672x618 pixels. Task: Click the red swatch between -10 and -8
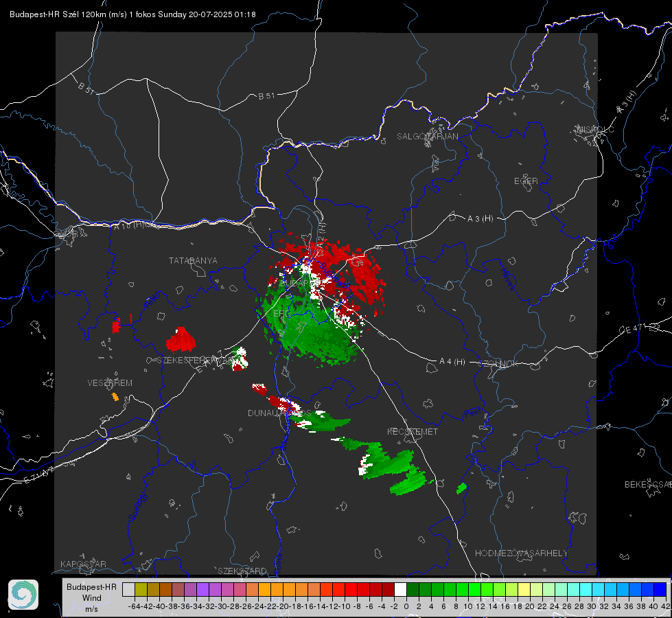[x=351, y=590]
